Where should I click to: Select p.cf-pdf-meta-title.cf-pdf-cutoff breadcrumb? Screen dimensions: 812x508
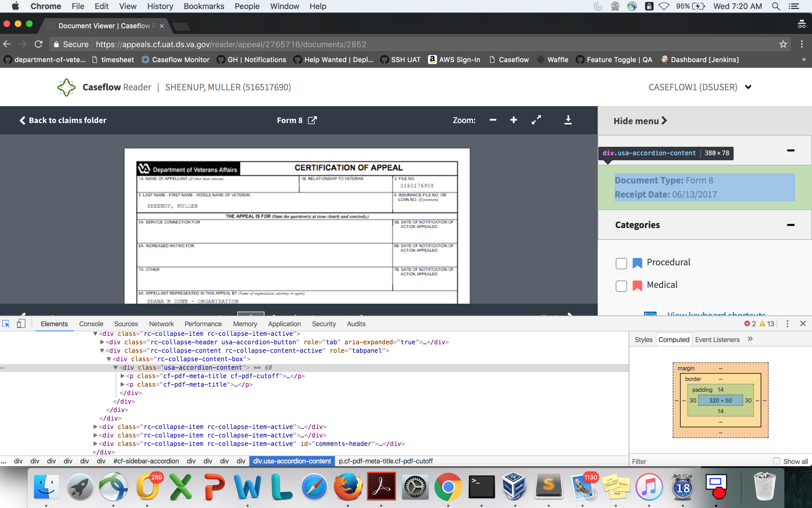pyautogui.click(x=385, y=461)
